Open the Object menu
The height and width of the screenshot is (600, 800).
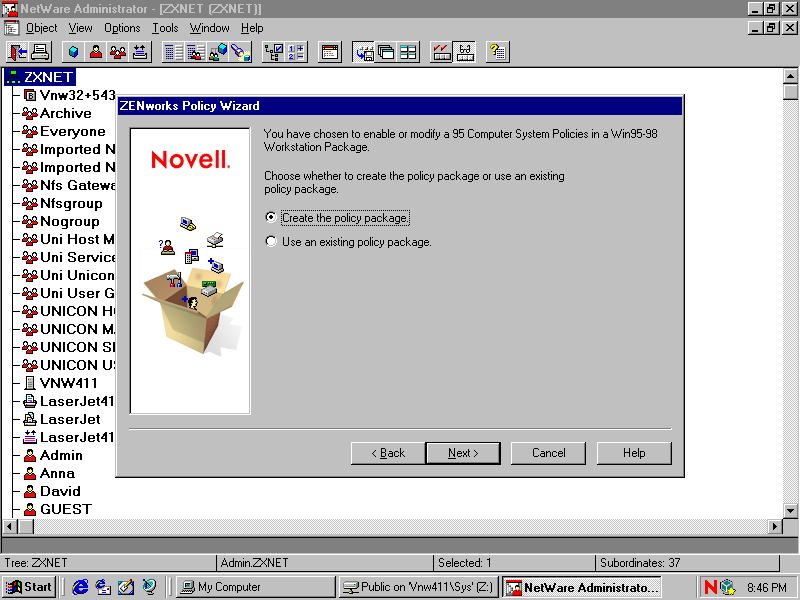coord(41,28)
